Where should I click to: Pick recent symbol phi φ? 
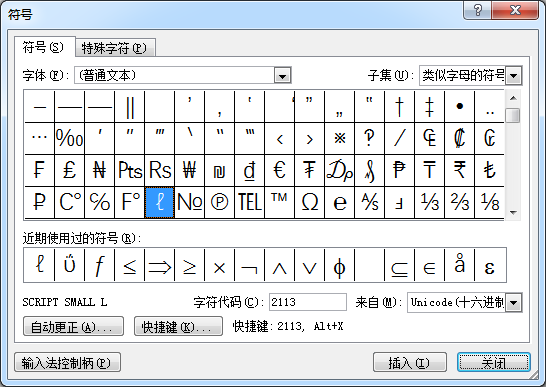coord(340,265)
